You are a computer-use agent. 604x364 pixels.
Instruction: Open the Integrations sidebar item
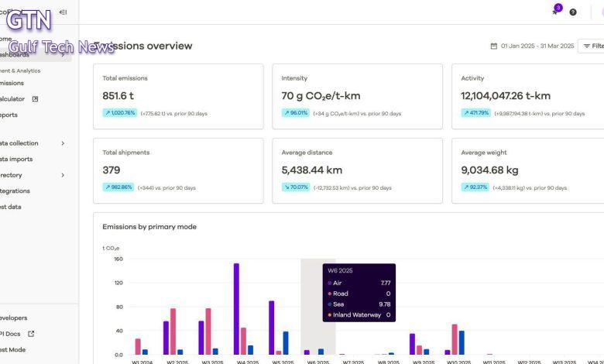pyautogui.click(x=15, y=191)
